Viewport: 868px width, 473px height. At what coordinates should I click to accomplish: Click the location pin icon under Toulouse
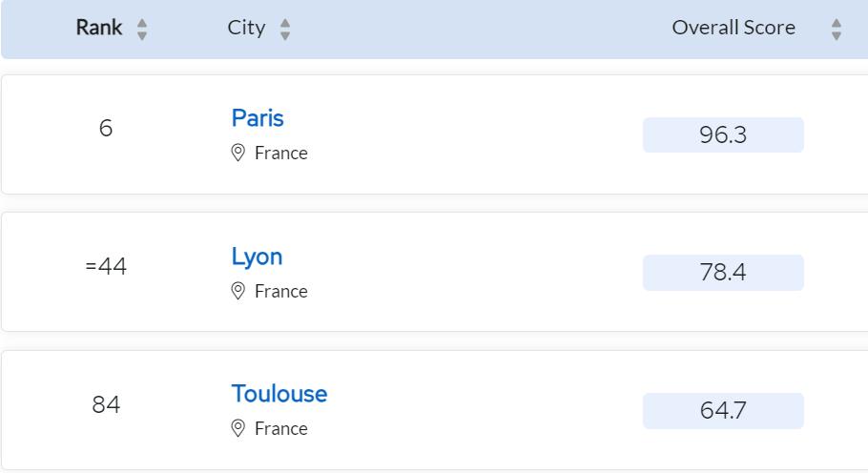(x=238, y=428)
